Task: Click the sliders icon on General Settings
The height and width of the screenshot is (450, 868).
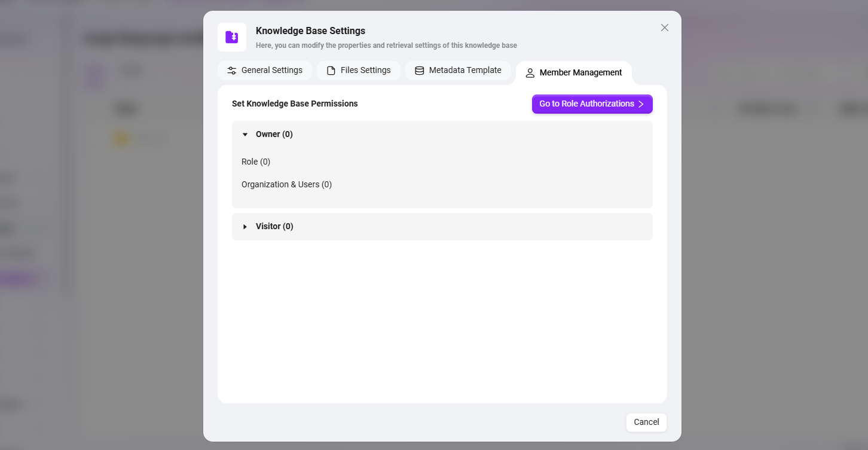Action: pyautogui.click(x=232, y=71)
